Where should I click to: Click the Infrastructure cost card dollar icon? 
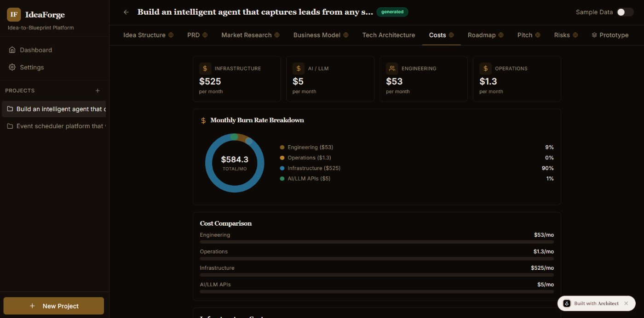coord(205,68)
